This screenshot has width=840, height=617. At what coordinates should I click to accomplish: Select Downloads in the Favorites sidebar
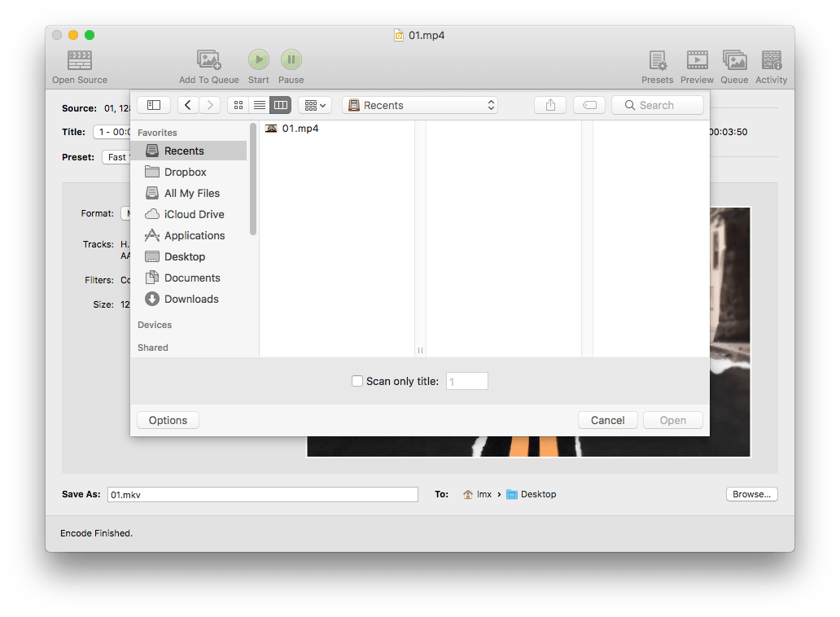(x=190, y=299)
